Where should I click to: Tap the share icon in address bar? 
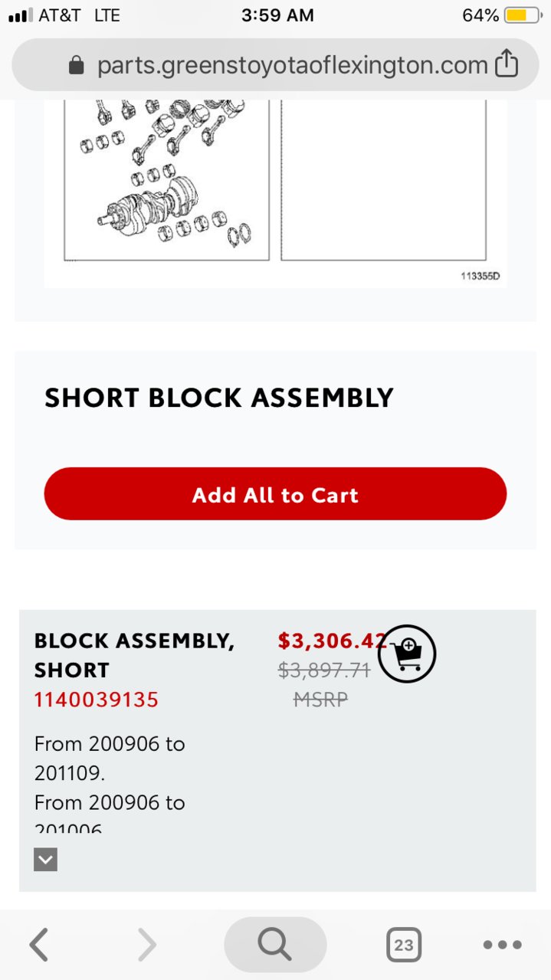pyautogui.click(x=506, y=64)
